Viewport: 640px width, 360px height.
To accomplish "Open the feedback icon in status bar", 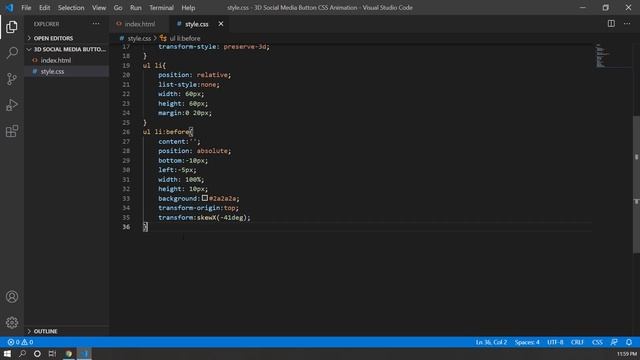I will (614, 342).
